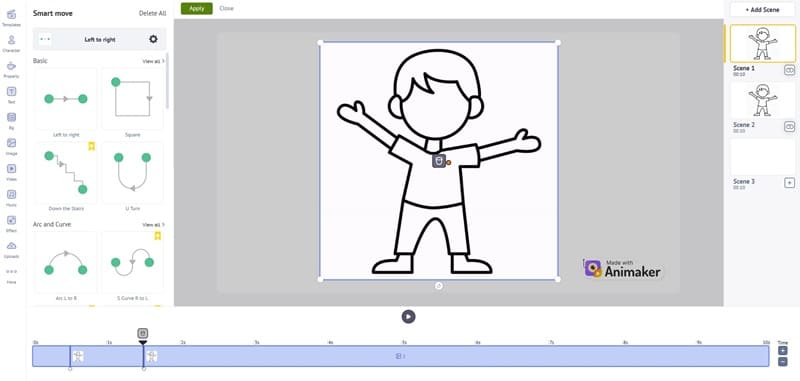Click the Scene 2 label
This screenshot has width=800, height=381.
744,125
